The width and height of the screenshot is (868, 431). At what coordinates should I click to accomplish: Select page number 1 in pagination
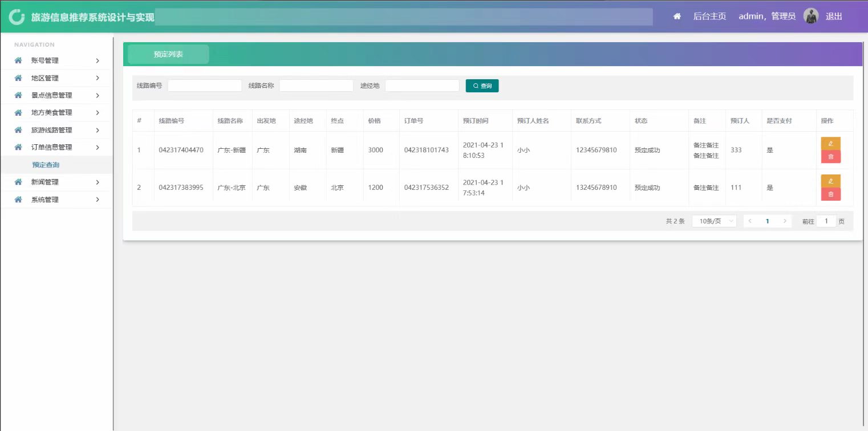pos(768,221)
